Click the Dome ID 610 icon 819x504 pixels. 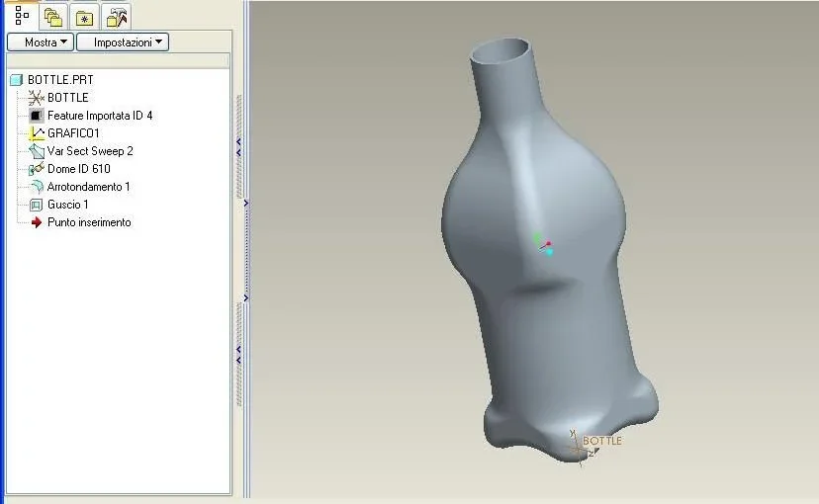36,169
